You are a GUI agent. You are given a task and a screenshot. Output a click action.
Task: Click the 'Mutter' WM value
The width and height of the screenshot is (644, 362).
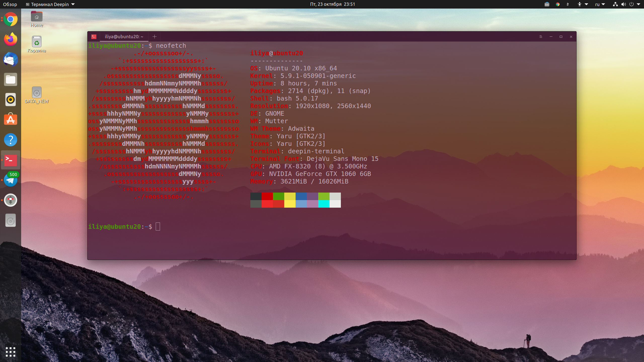277,121
